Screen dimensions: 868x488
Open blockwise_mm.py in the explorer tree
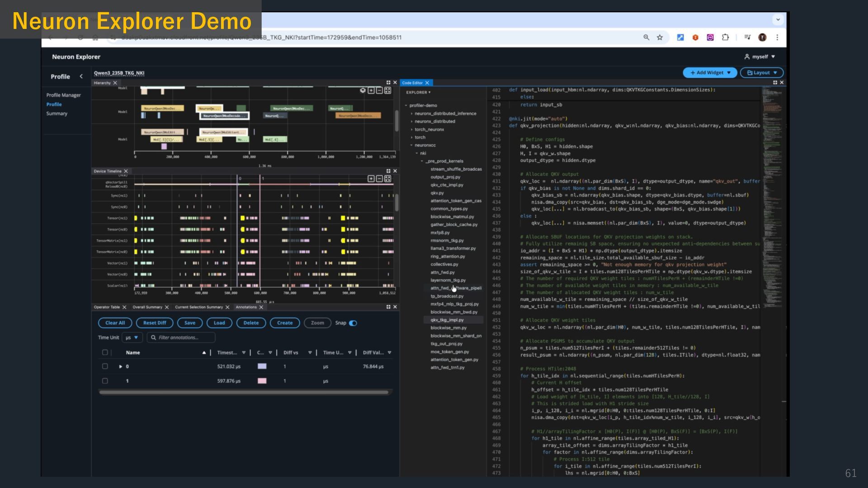pyautogui.click(x=448, y=328)
